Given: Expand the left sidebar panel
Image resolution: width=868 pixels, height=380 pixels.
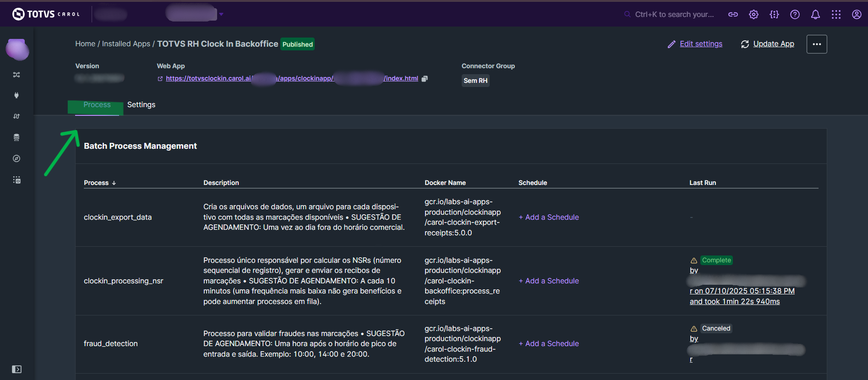Looking at the screenshot, I should 16,369.
